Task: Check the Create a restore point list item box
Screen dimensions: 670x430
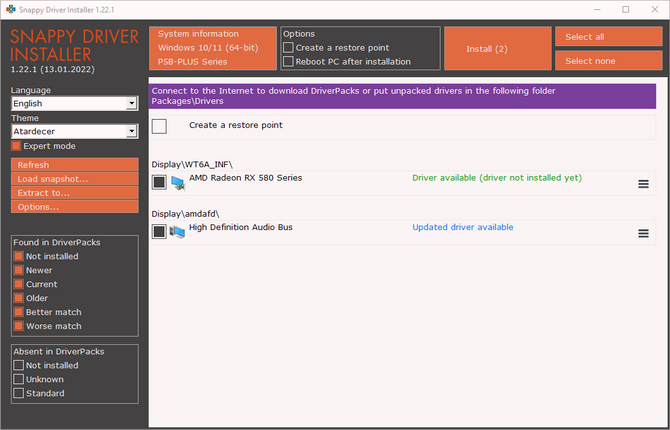Action: pos(159,127)
